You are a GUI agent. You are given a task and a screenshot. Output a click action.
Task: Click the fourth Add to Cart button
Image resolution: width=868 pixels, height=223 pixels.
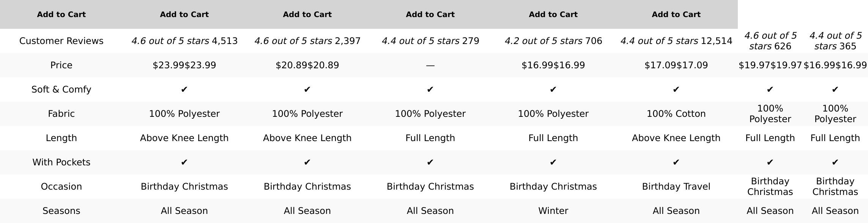click(430, 14)
